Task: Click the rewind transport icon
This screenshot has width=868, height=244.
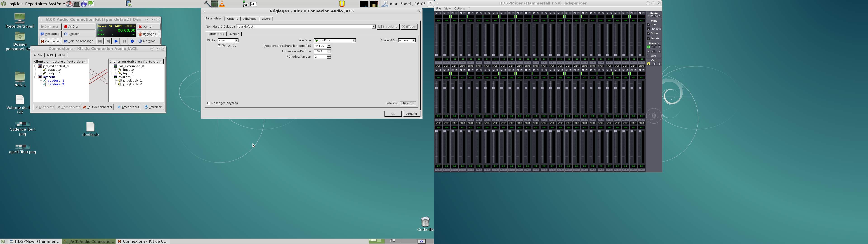Action: pos(108,41)
